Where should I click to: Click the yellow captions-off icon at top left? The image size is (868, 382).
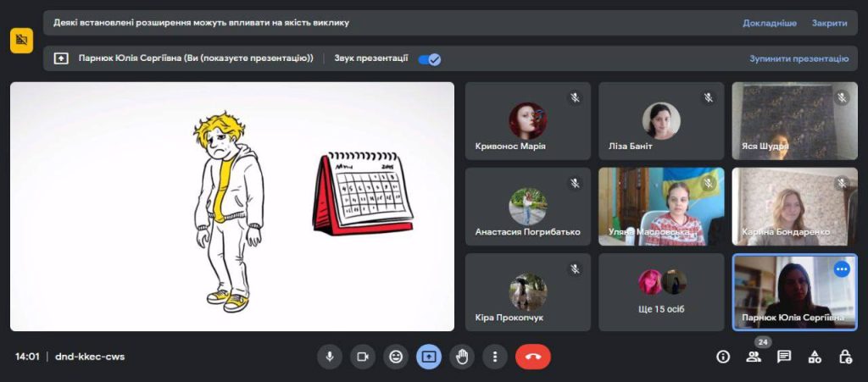(22, 40)
